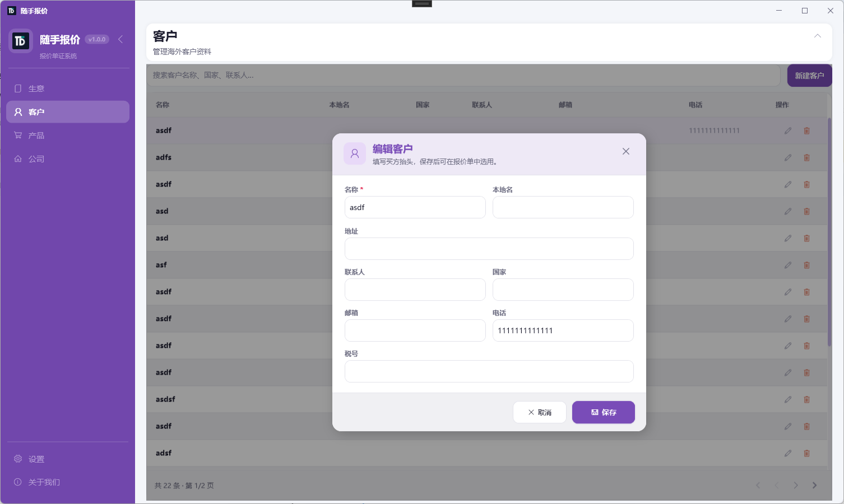Jump to the first page of customers
Viewport: 844px width, 504px height.
(758, 485)
